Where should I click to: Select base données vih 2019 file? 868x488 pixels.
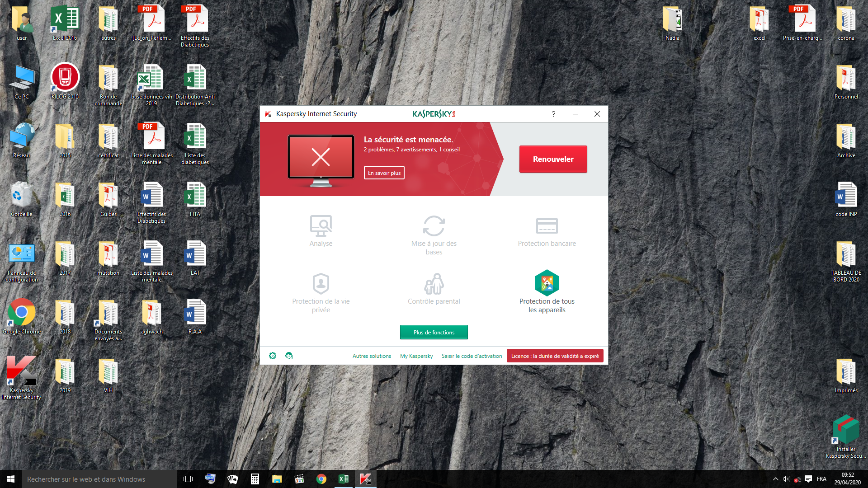pos(152,85)
